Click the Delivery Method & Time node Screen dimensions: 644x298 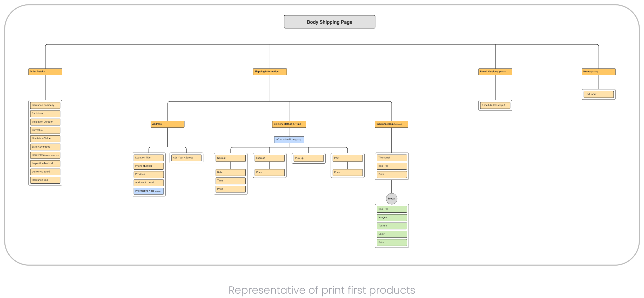[x=289, y=124]
